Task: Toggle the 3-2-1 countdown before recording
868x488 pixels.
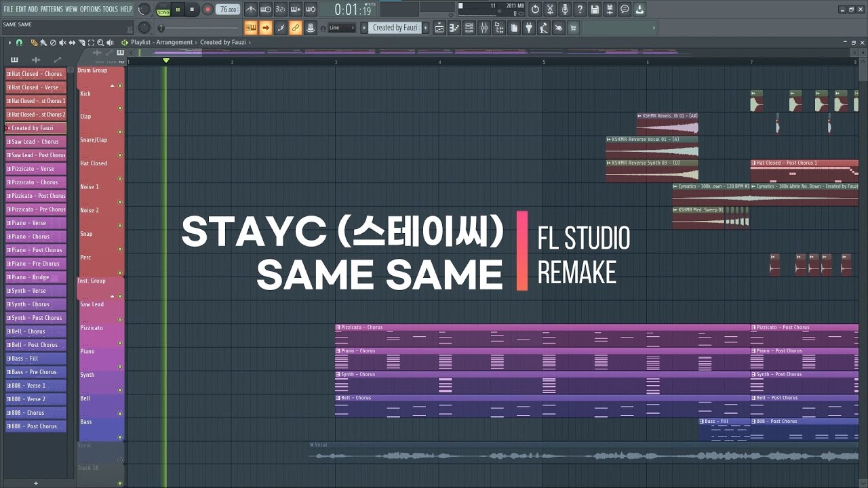Action: [x=281, y=9]
